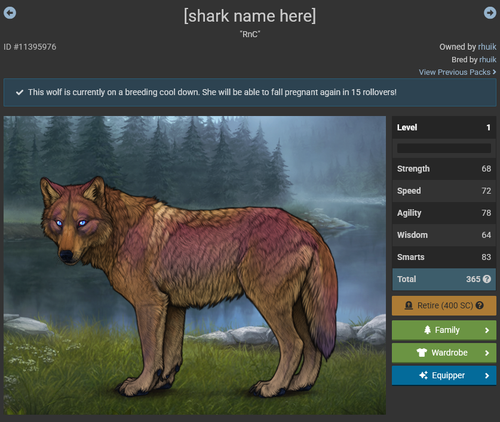Go to next wolf with right arrow
This screenshot has width=500, height=422.
(490, 13)
